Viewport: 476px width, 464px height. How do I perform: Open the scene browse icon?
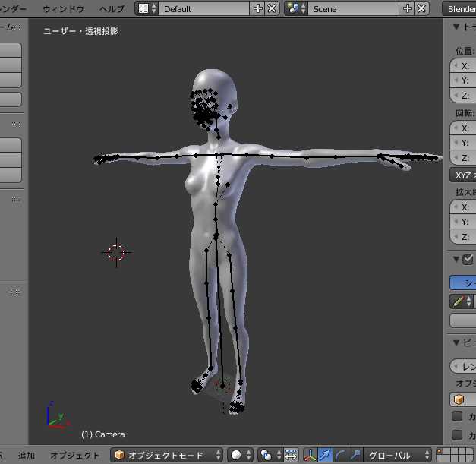pos(296,8)
